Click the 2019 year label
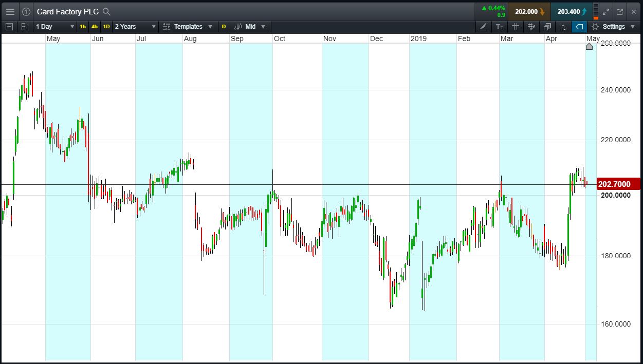The width and height of the screenshot is (643, 364). pyautogui.click(x=418, y=39)
